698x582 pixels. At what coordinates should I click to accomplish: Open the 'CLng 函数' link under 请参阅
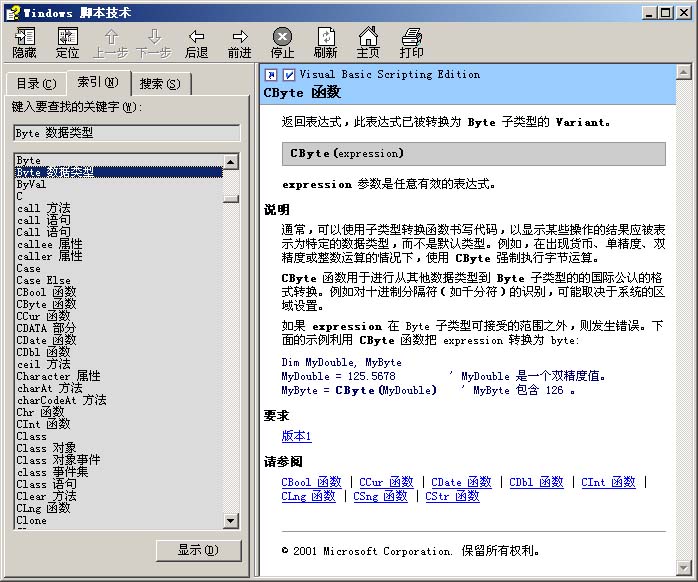point(308,496)
